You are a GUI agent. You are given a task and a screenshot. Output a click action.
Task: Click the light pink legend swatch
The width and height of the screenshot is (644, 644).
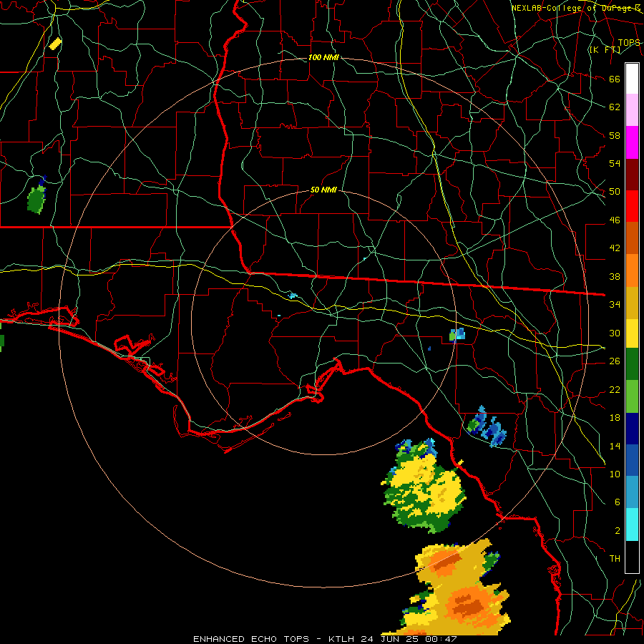point(632,110)
